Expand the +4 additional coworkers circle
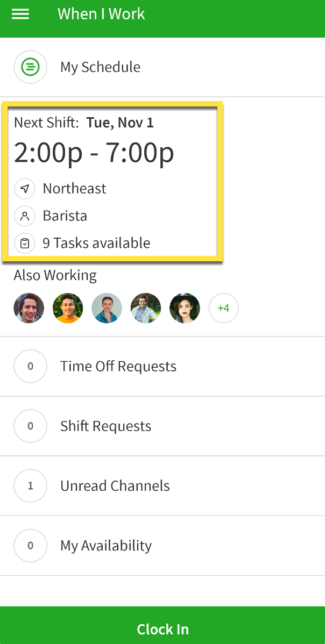 (x=223, y=308)
